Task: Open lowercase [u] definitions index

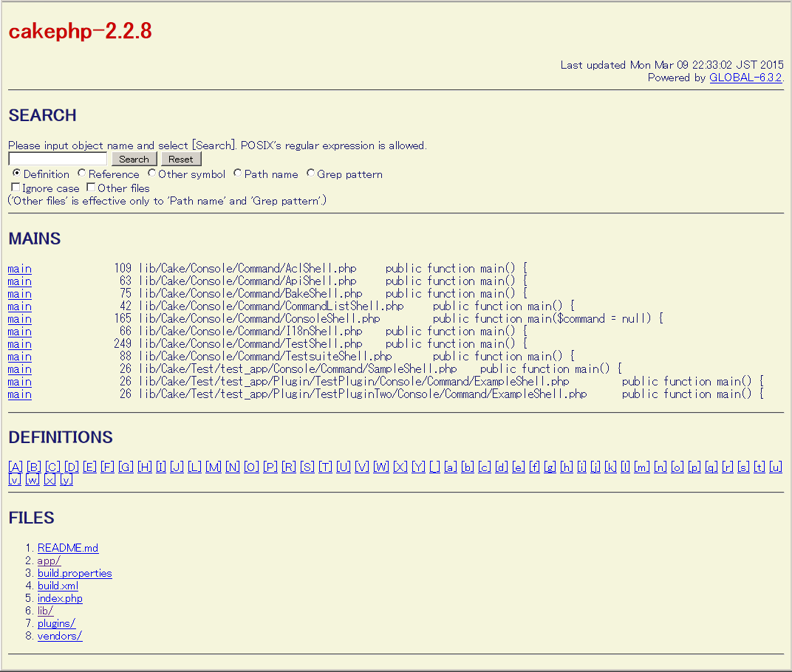Action: [776, 467]
